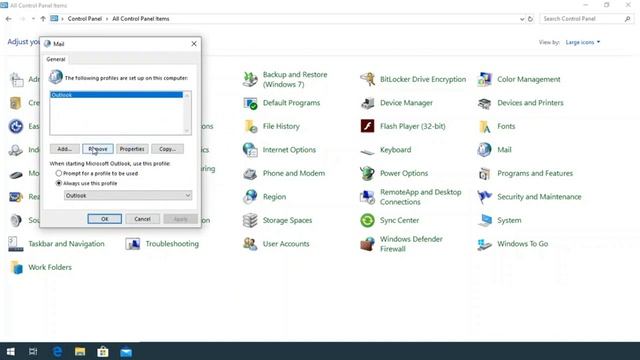Open Power Options icon
640x360 pixels.
(x=367, y=173)
